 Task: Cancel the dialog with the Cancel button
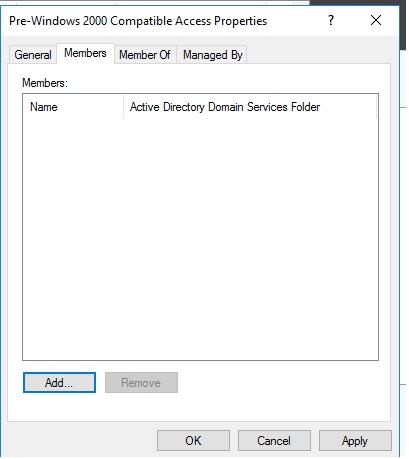pos(274,441)
